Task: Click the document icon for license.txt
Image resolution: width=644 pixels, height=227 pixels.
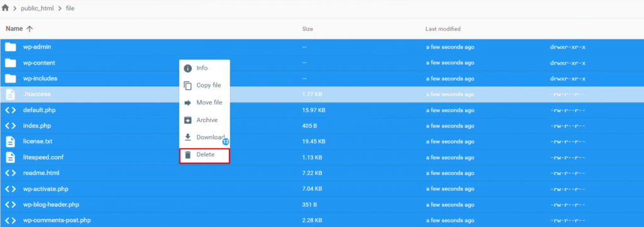Action: tap(10, 141)
